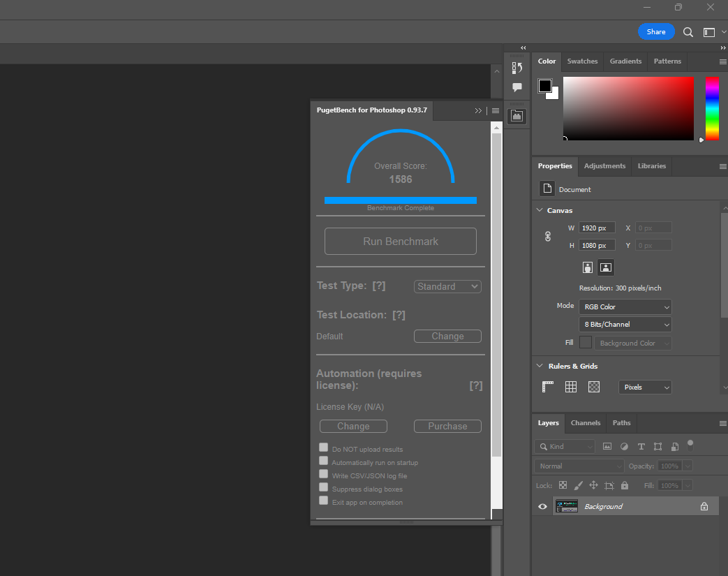The width and height of the screenshot is (728, 576).
Task: Set canvas to portrait orientation
Action: (588, 267)
